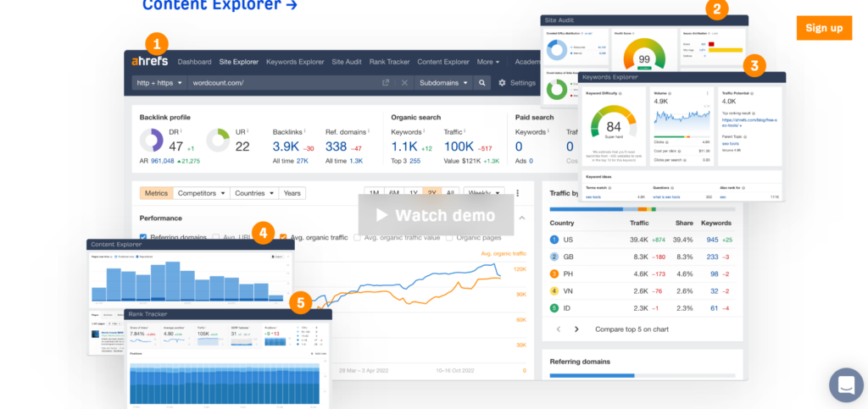Screen dimensions: 868x409
Task: Select the Years tab
Action: [292, 193]
